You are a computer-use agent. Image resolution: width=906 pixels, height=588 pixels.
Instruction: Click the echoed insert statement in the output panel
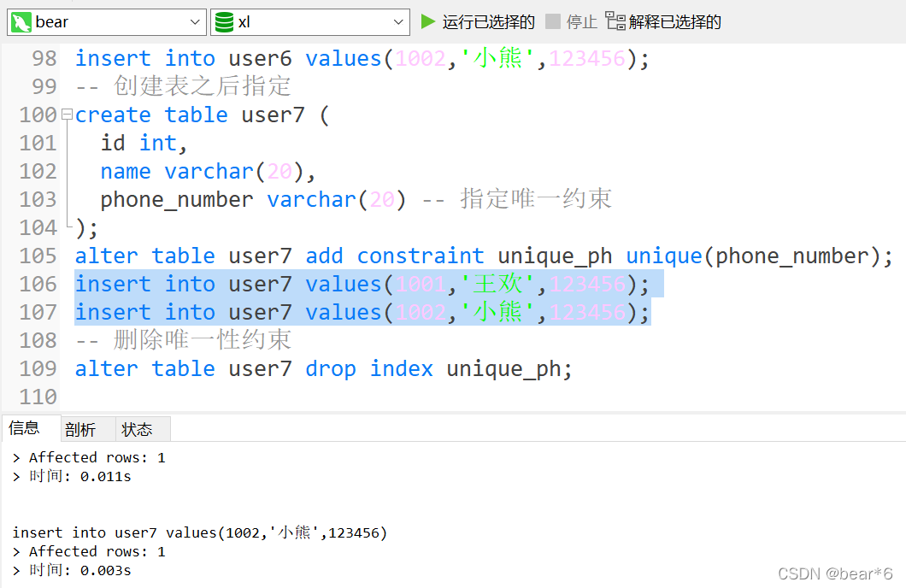200,532
